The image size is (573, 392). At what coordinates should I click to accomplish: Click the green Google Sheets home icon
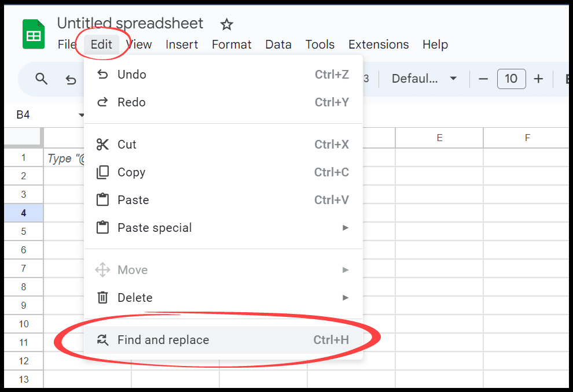click(x=34, y=34)
